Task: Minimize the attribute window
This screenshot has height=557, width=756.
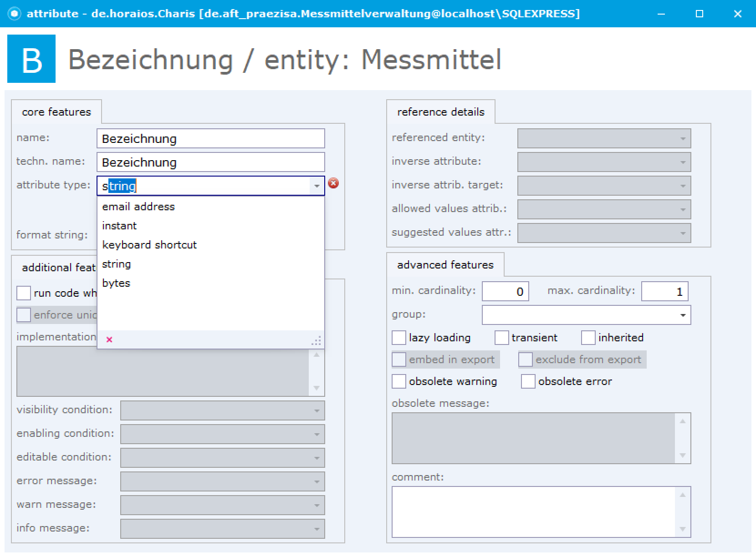Action: tap(661, 14)
